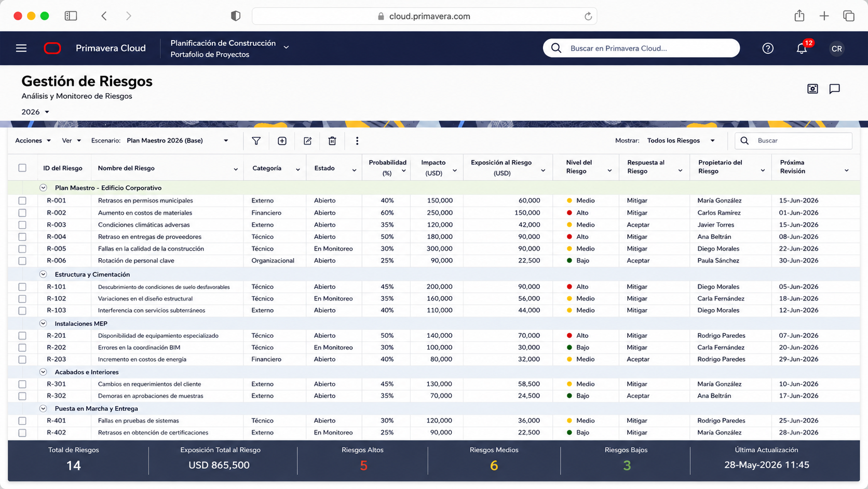Open the comments speech bubble icon

point(834,89)
